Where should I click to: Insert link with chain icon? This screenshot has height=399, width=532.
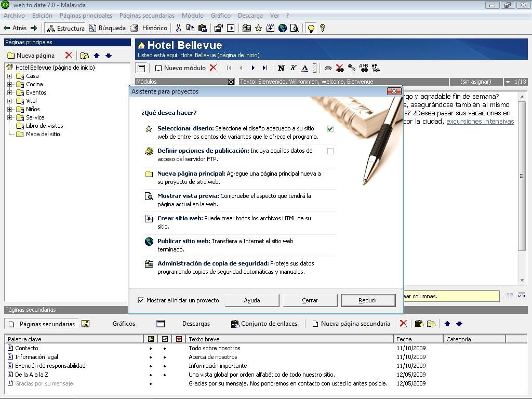coord(328,68)
